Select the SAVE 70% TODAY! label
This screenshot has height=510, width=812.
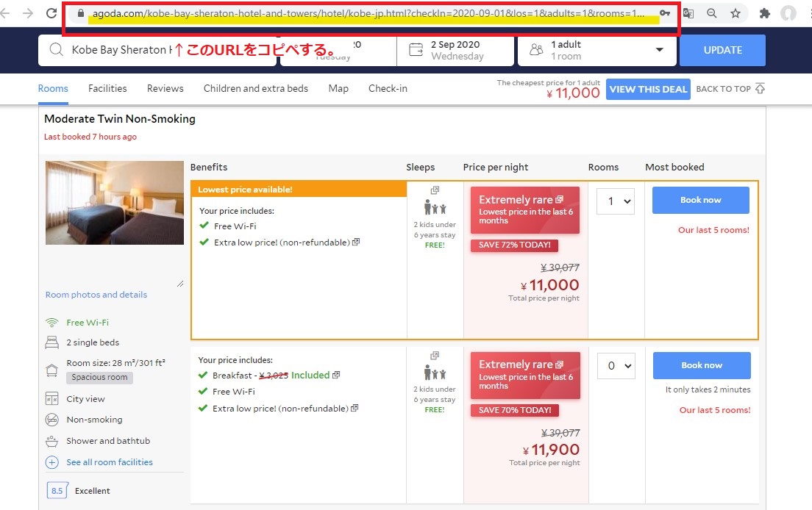point(515,410)
